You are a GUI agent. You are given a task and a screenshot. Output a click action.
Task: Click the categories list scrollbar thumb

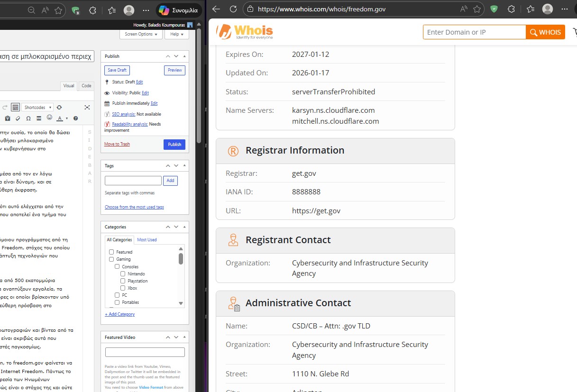181,258
